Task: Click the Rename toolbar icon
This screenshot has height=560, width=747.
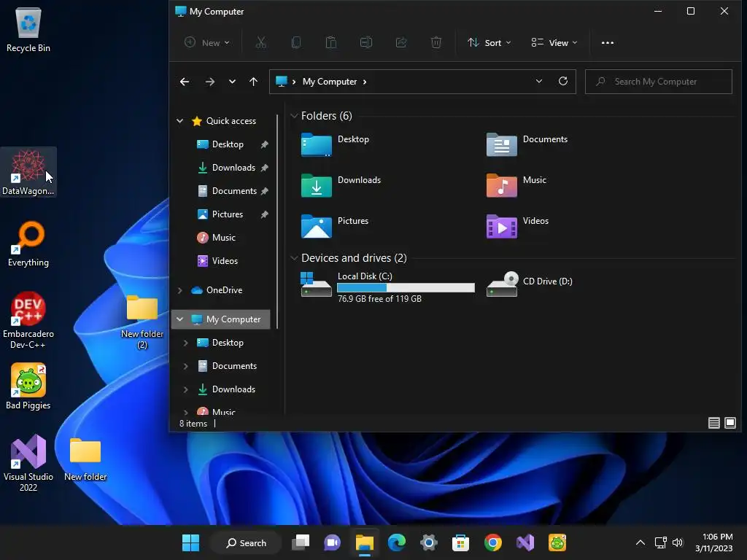Action: coord(366,43)
